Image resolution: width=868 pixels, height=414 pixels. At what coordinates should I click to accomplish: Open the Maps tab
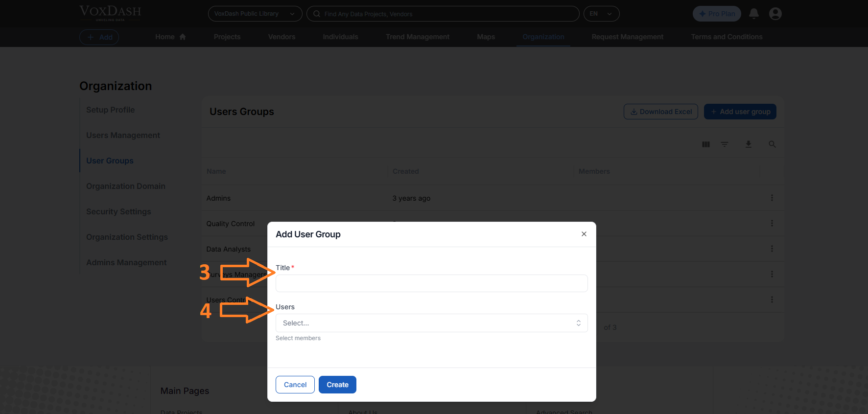point(486,37)
